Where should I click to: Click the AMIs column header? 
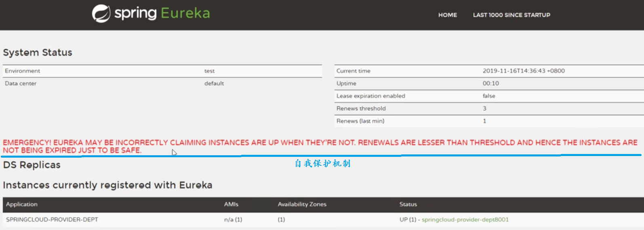231,204
